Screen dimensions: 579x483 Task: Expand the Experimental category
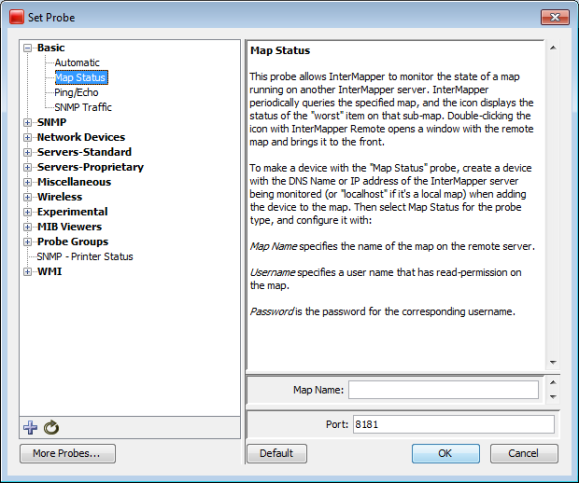tap(27, 212)
